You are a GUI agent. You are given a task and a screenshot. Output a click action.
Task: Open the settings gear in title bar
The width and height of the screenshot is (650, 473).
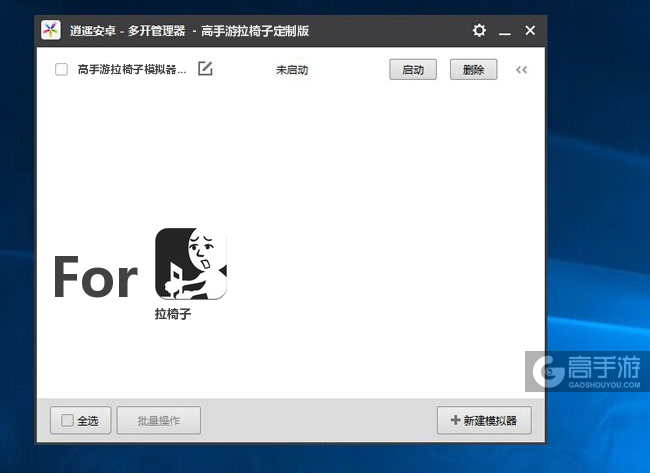479,30
